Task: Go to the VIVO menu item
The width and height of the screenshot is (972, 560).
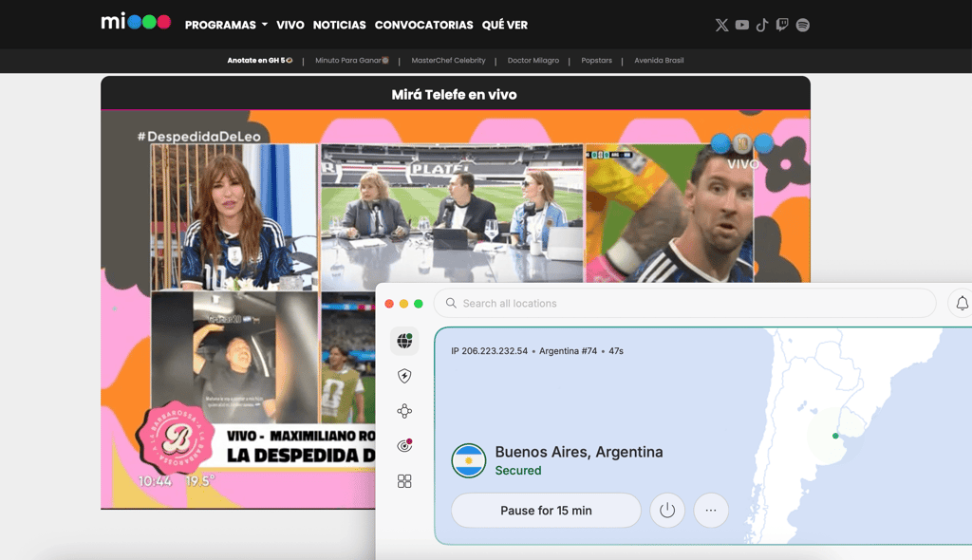Action: pos(290,25)
